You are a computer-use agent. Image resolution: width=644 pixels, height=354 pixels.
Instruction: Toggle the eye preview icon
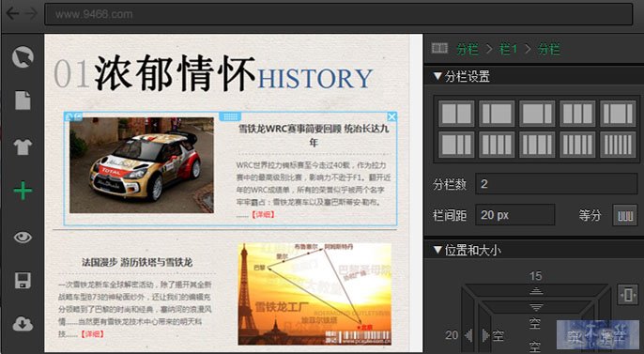[x=23, y=238]
